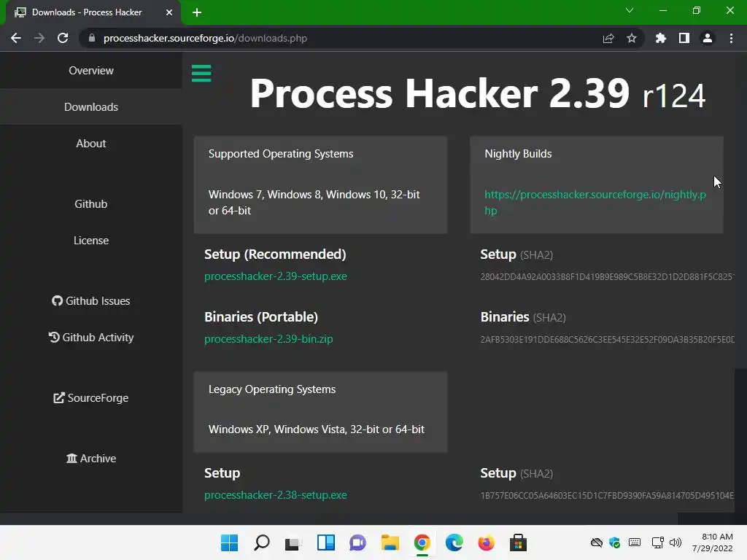Click the Process Hacker 2.39 heading
Viewport: 747px width, 560px height.
pos(478,93)
